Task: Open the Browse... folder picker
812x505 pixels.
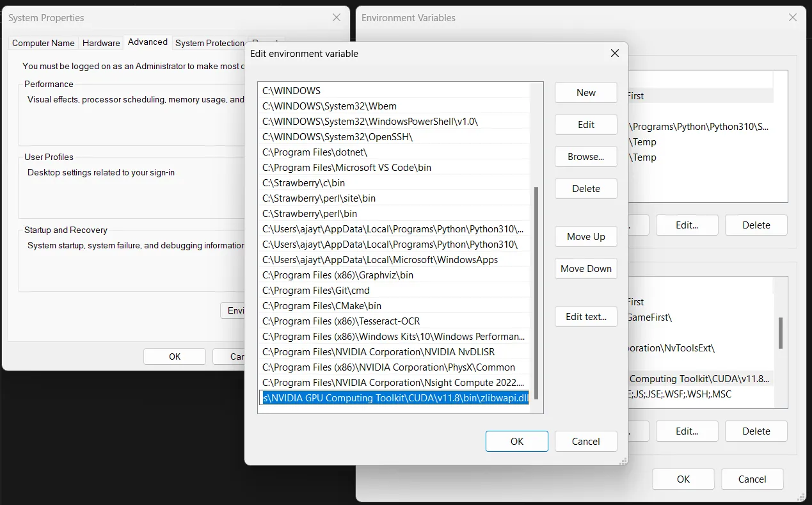Action: point(586,157)
